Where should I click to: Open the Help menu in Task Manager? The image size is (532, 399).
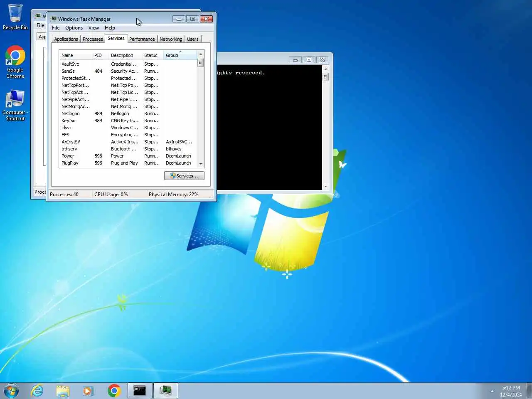(110, 28)
